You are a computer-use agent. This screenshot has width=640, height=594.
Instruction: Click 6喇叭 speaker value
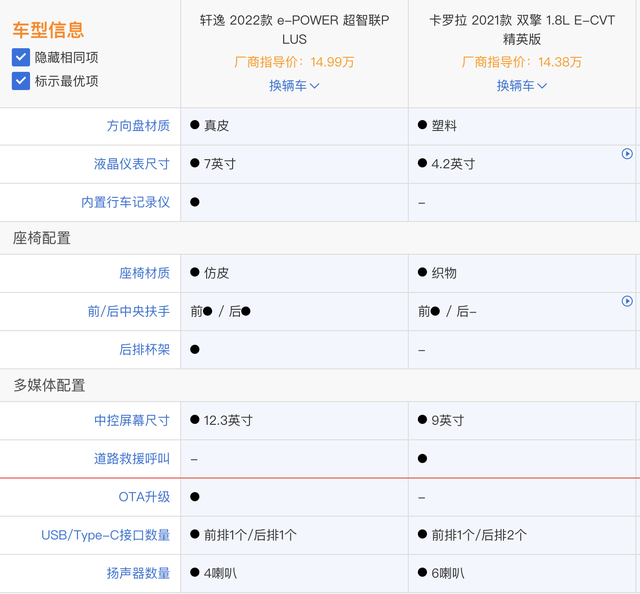[448, 573]
